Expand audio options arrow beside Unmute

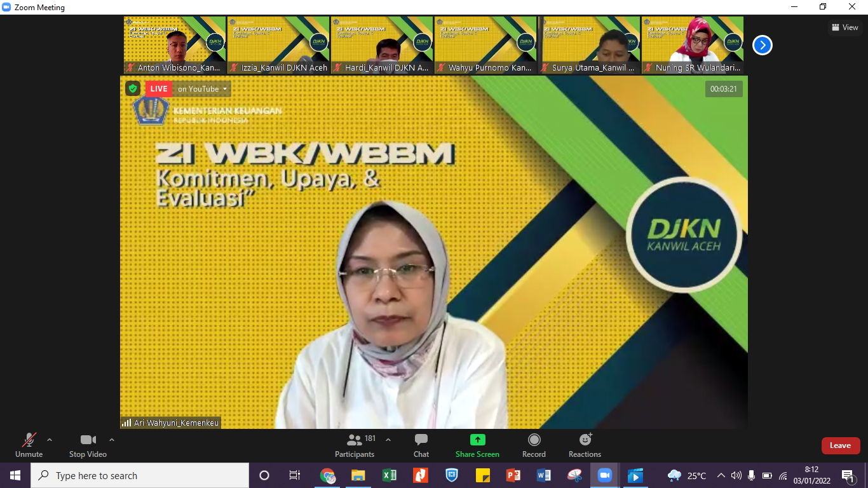(x=50, y=440)
